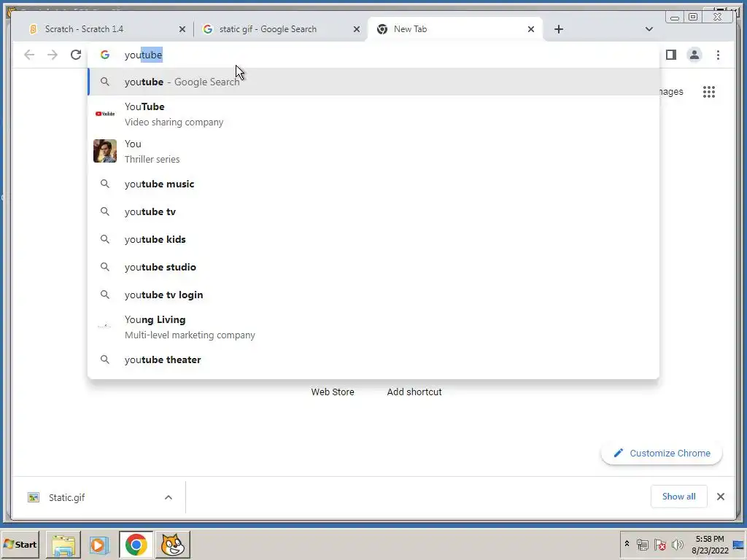Switch to the static gif Google Search tab
The image size is (747, 560).
[280, 29]
